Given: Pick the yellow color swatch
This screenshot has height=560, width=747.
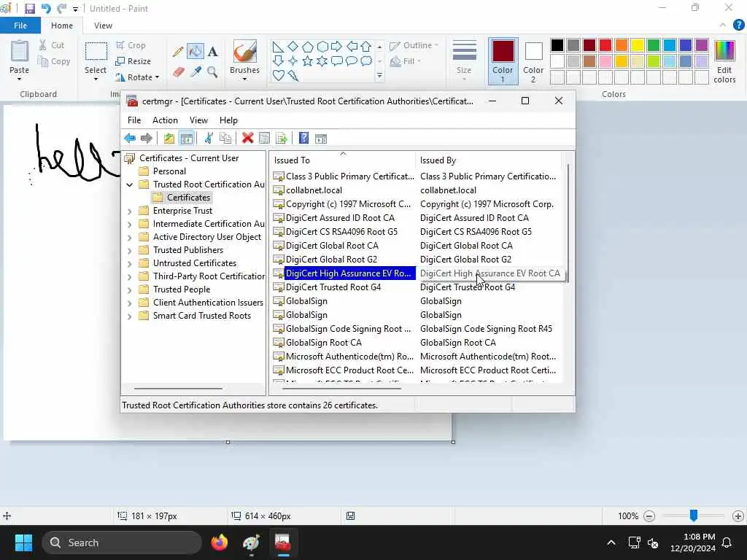Looking at the screenshot, I should 638,45.
